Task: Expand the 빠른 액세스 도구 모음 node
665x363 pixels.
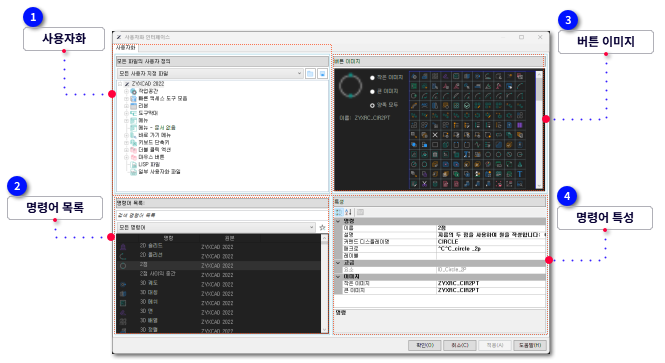Action: click(x=126, y=98)
